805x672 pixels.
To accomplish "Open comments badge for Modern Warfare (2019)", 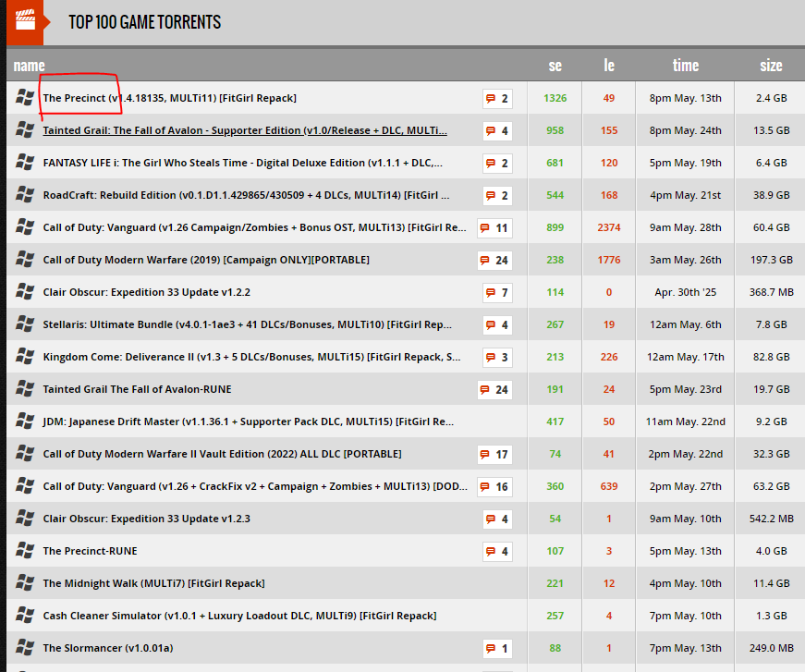I will click(494, 261).
